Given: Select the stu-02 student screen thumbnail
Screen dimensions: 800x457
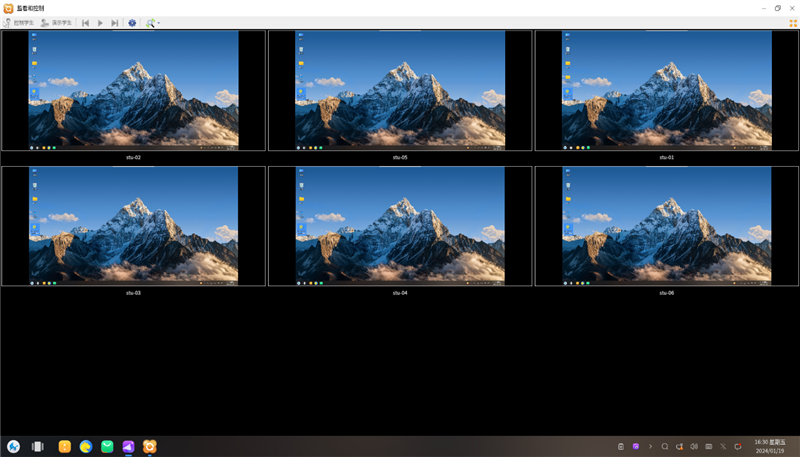Looking at the screenshot, I should (133, 90).
